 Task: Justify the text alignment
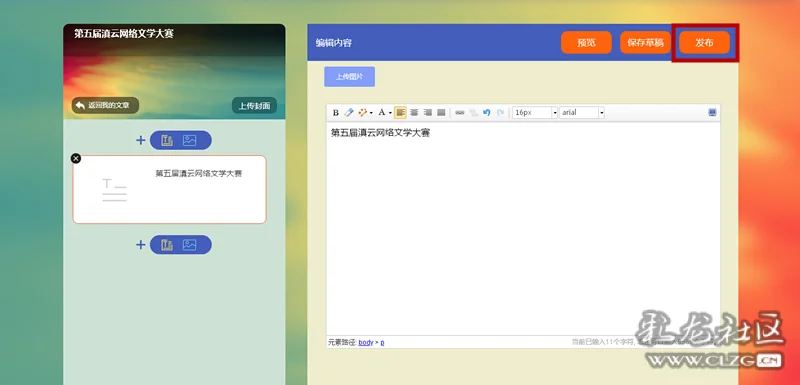pyautogui.click(x=441, y=113)
